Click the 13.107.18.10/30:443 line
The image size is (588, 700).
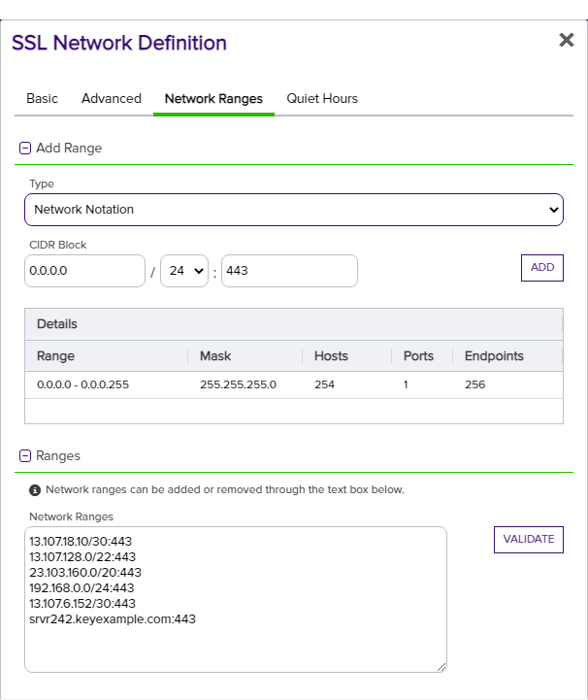click(81, 542)
